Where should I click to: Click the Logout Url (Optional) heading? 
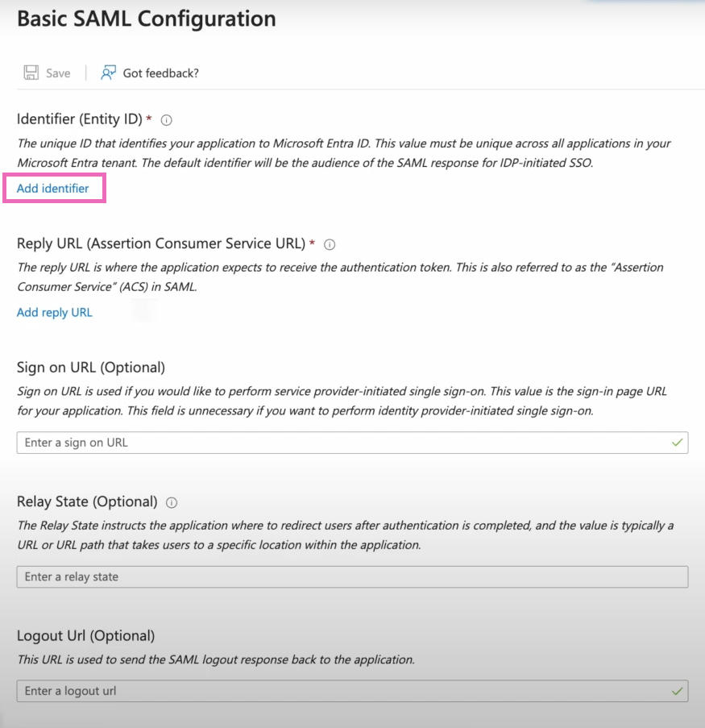pyautogui.click(x=86, y=636)
